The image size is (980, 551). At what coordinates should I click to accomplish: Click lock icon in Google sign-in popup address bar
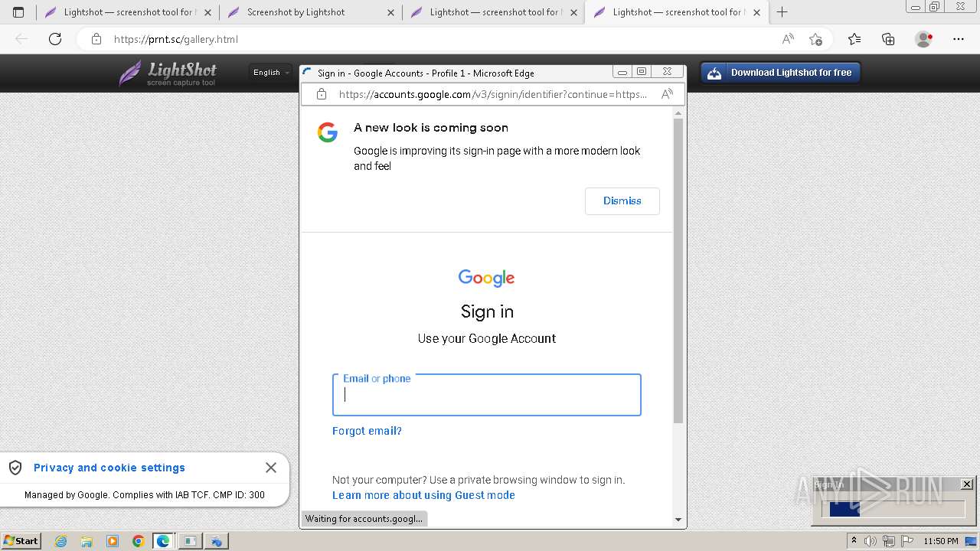click(x=322, y=94)
